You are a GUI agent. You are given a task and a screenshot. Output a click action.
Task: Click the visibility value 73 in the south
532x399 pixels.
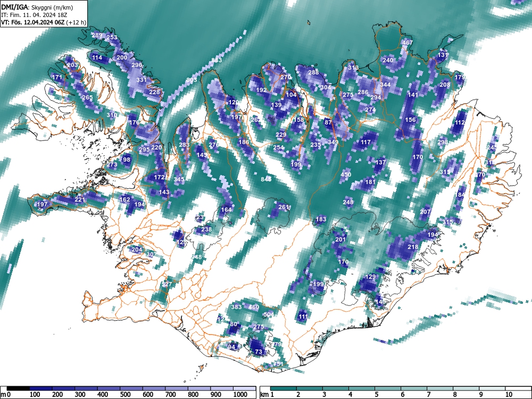pos(259,352)
